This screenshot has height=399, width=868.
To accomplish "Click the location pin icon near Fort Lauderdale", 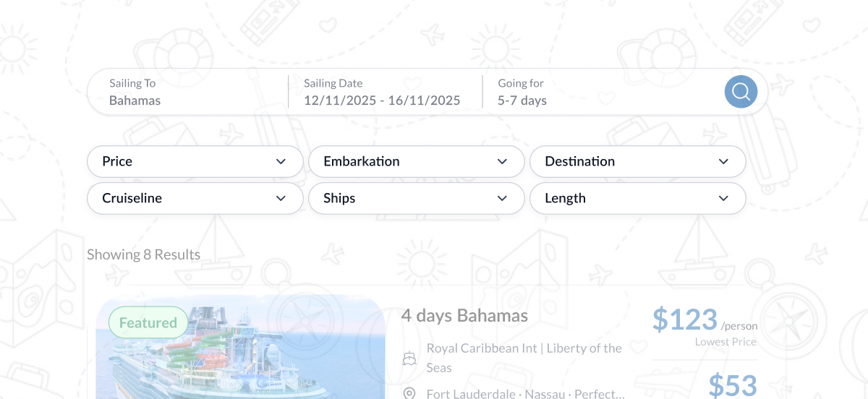I will point(409,393).
